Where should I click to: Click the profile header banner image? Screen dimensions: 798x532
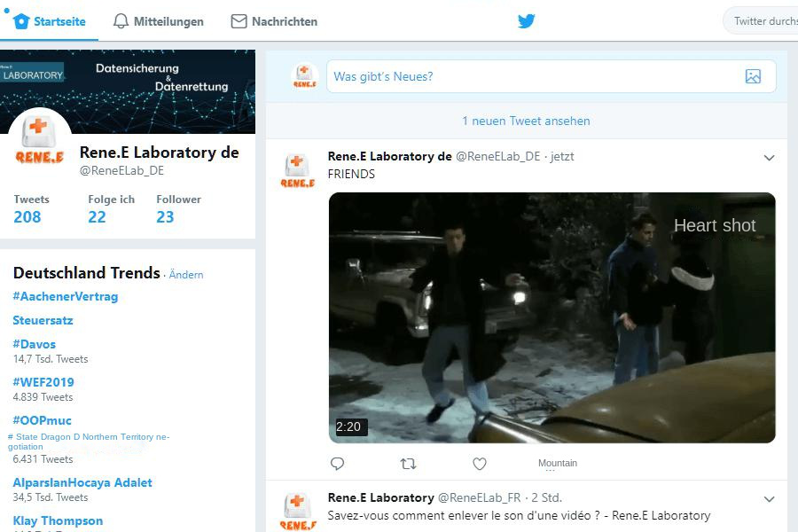(x=128, y=91)
